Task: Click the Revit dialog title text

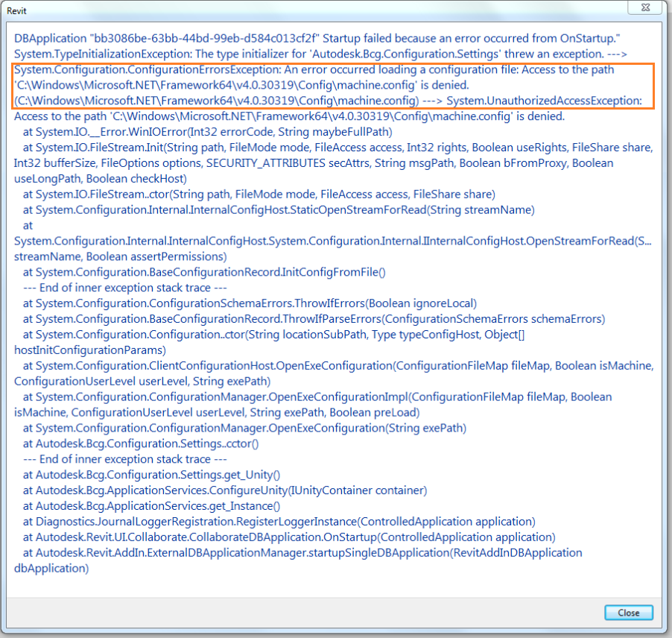Action: click(16, 11)
